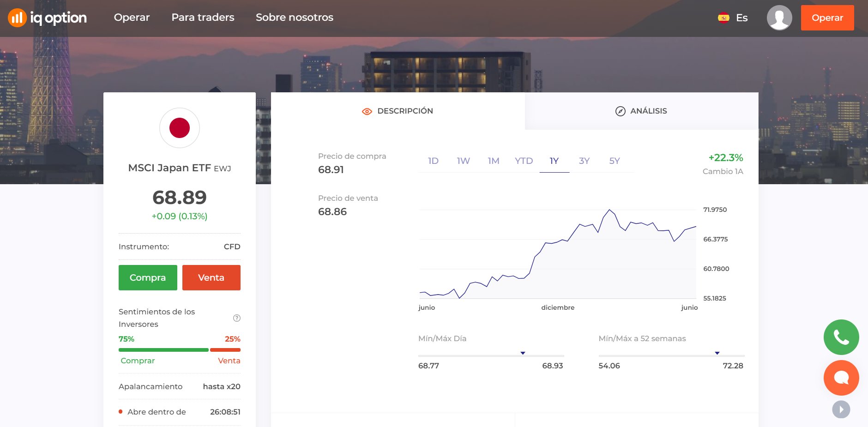
Task: Open the Operar menu in navbar
Action: point(132,18)
